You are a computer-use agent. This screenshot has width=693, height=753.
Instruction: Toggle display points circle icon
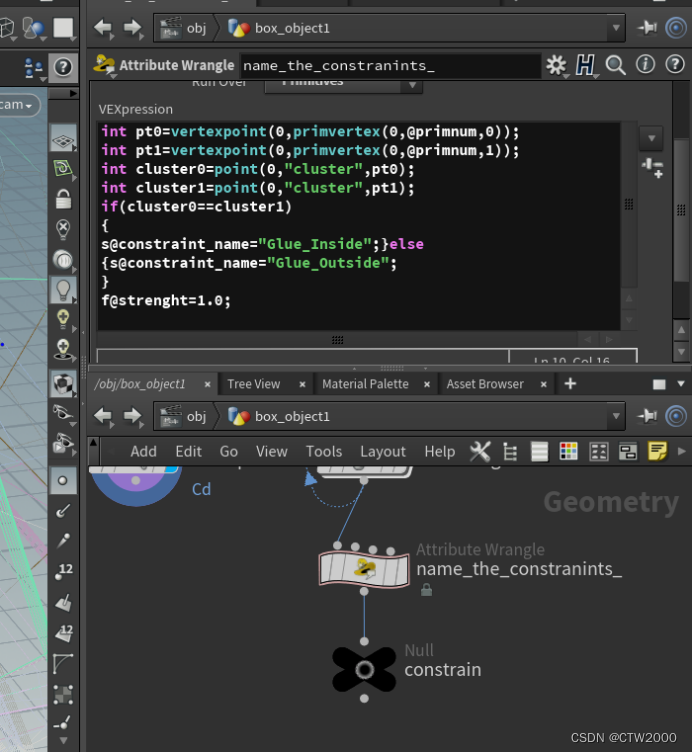click(x=63, y=480)
